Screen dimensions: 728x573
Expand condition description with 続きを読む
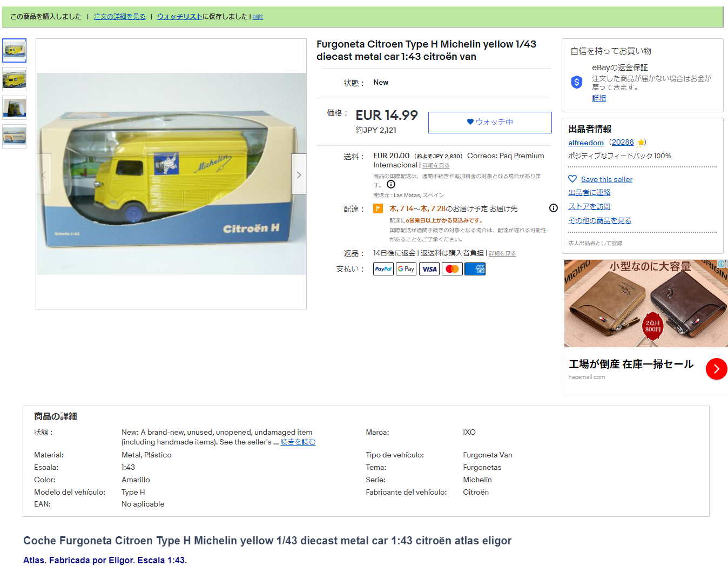pos(298,442)
